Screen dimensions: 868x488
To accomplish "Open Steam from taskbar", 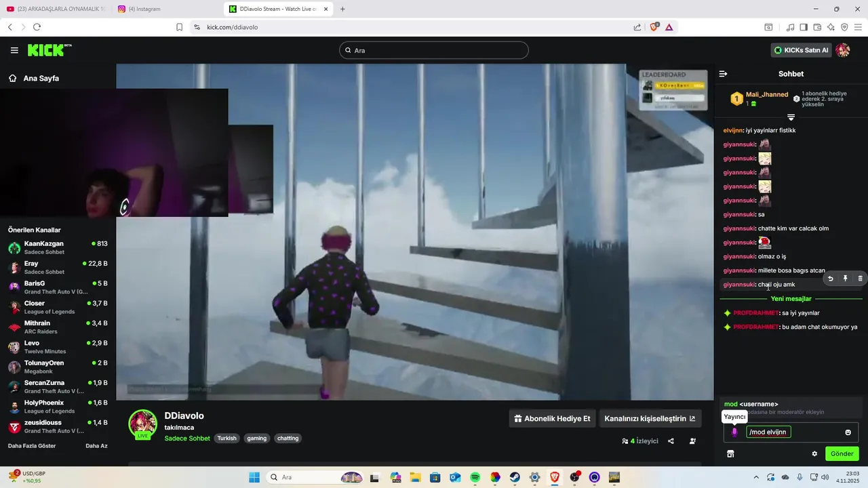I will click(515, 477).
